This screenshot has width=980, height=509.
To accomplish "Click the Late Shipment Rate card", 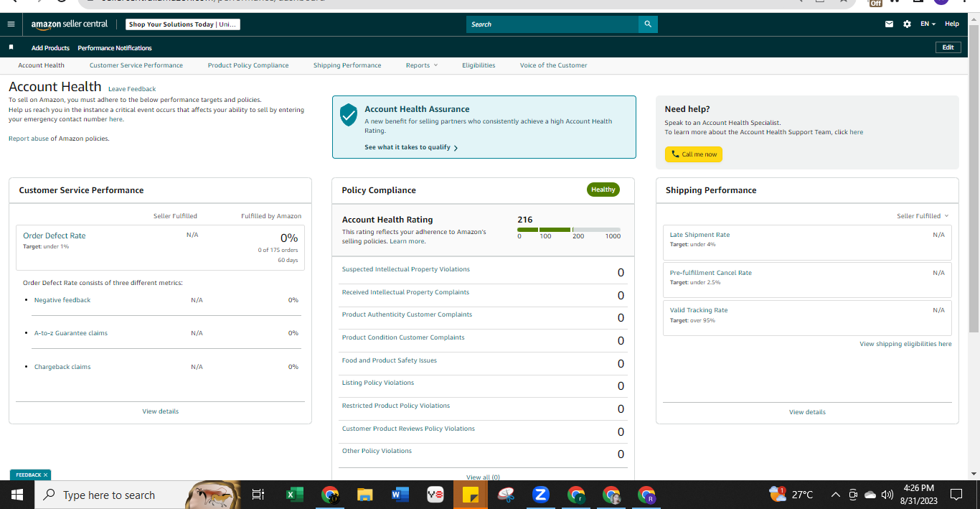I will click(x=807, y=242).
